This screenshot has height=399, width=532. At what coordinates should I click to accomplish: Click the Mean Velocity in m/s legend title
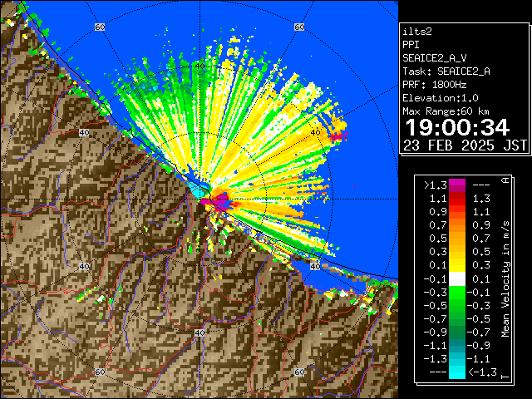point(505,278)
